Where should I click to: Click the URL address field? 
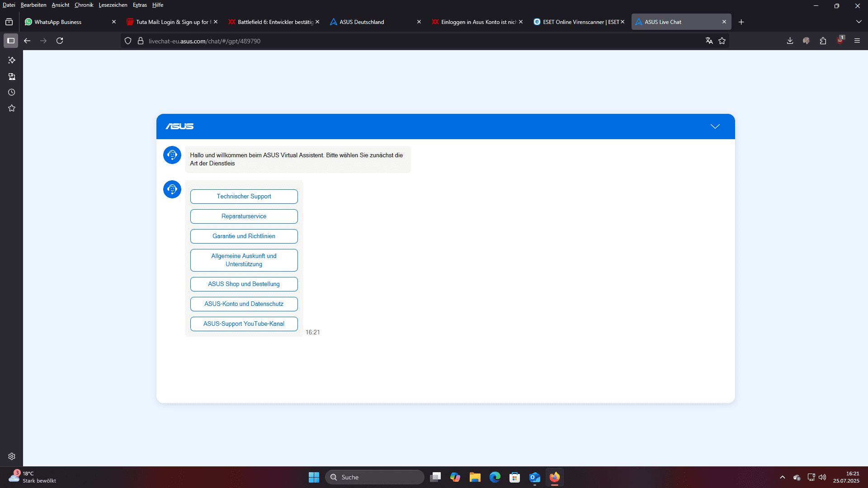tap(407, 41)
